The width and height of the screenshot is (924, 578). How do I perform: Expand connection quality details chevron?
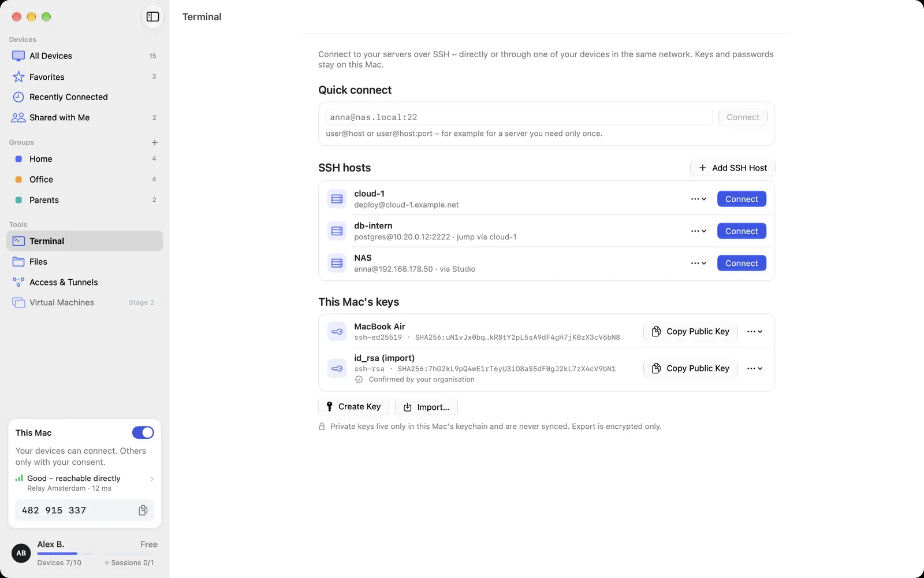tap(152, 479)
